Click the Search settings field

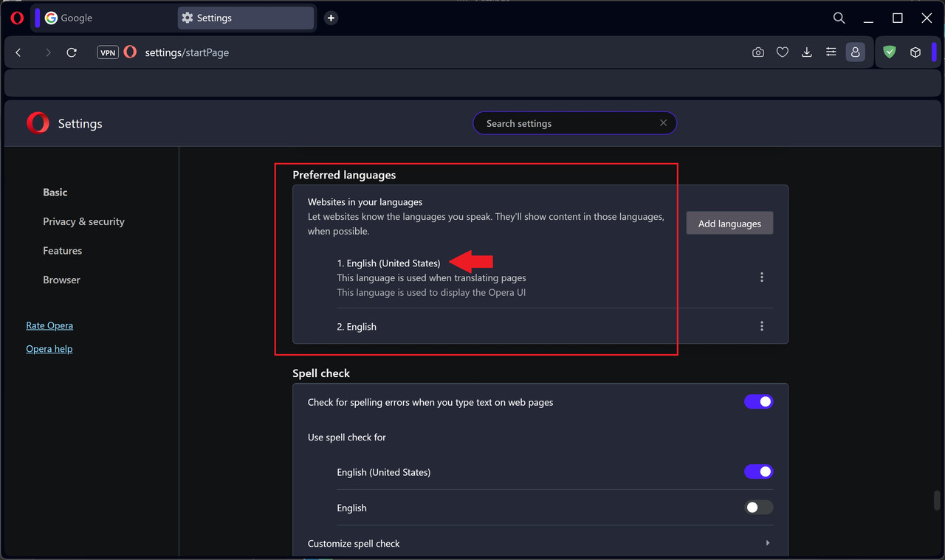(574, 123)
